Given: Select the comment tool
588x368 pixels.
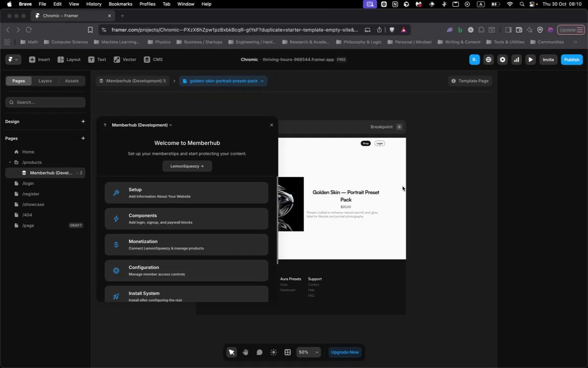Looking at the screenshot, I should click(259, 352).
